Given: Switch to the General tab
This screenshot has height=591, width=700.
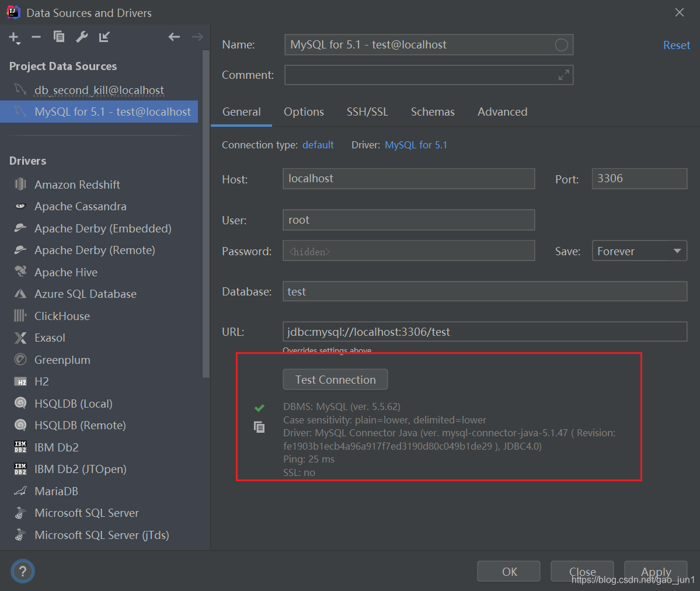Looking at the screenshot, I should pyautogui.click(x=242, y=112).
